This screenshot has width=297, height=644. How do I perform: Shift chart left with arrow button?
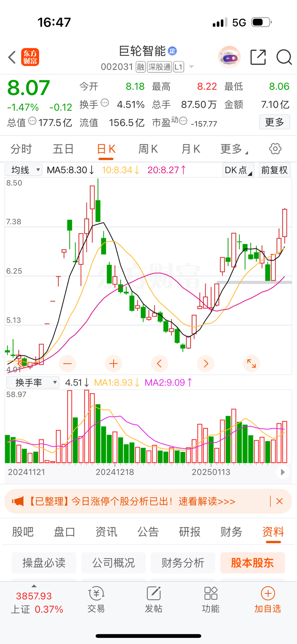[160, 364]
